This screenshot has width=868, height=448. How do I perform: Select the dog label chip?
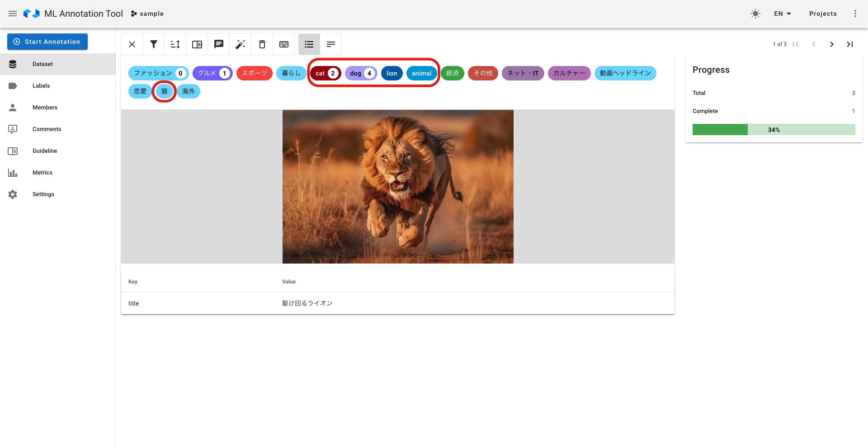coord(361,73)
